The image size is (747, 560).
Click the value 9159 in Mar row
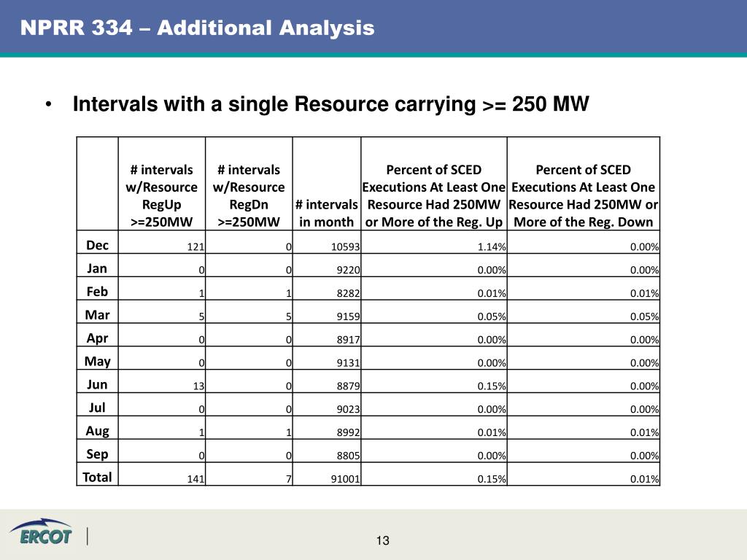348,316
